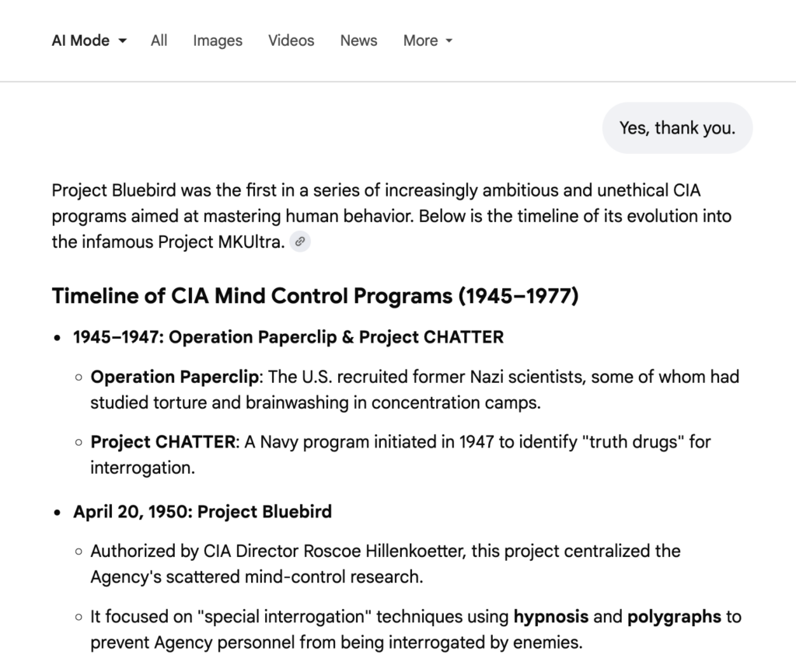Screen dimensions: 796x672
Task: Click the bold word polygraphs
Action: [674, 617]
